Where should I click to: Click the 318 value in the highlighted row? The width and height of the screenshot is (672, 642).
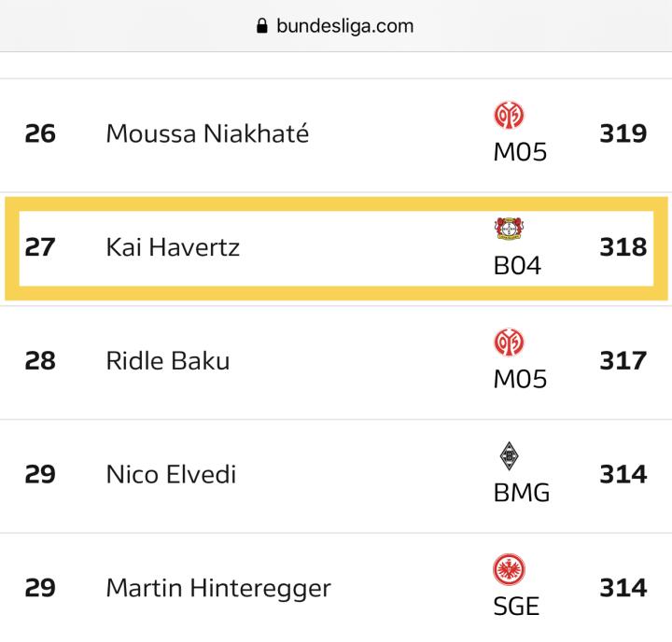click(x=623, y=247)
